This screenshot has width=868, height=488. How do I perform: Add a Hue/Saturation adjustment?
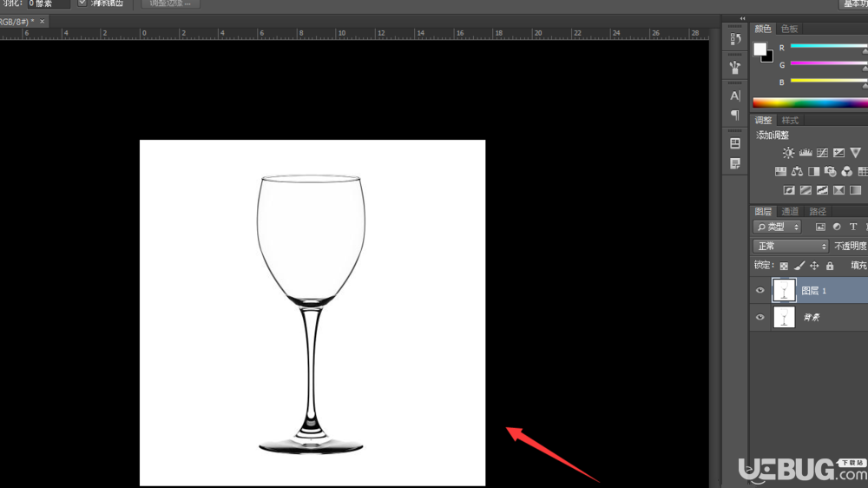tap(780, 171)
